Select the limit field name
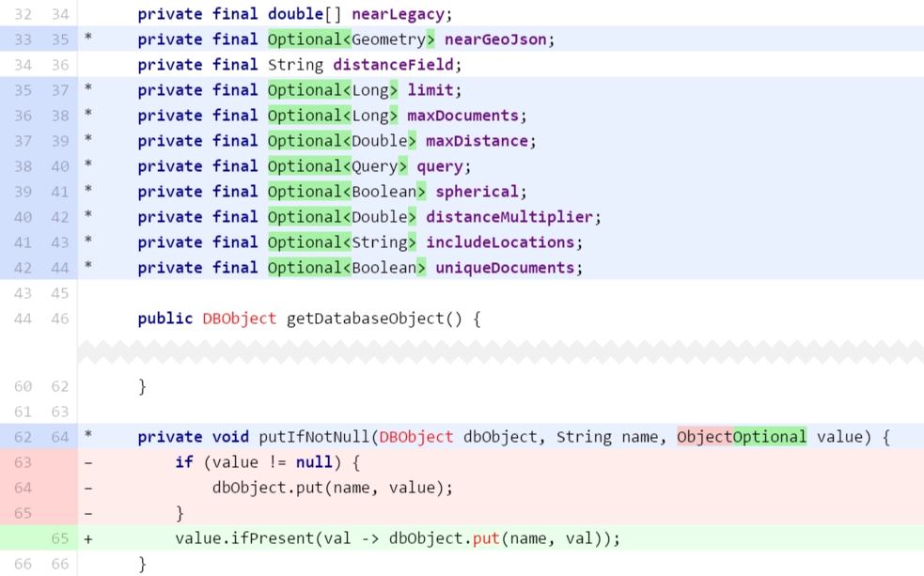The image size is (924, 576). coord(431,90)
